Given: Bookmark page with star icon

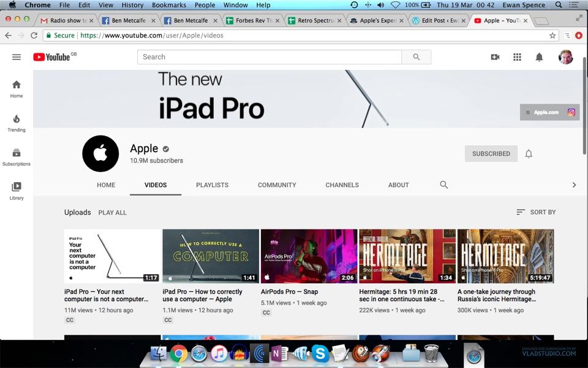Looking at the screenshot, I should [552, 36].
